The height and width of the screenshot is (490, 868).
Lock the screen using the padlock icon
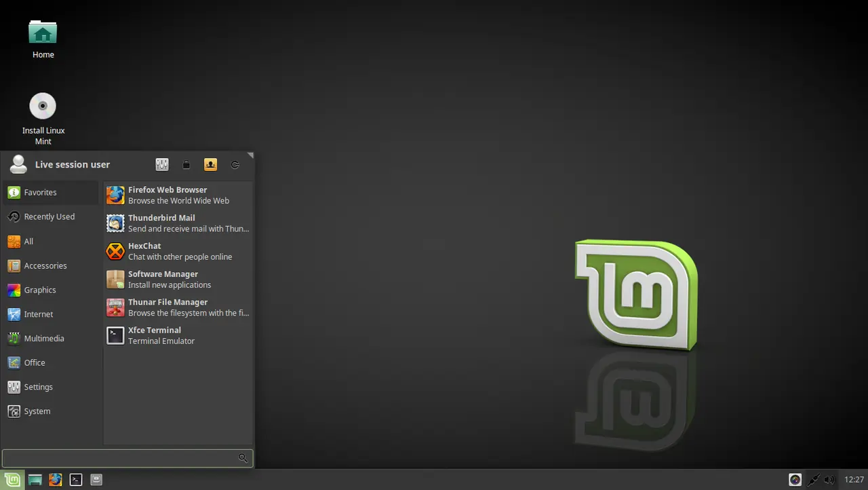tap(186, 164)
